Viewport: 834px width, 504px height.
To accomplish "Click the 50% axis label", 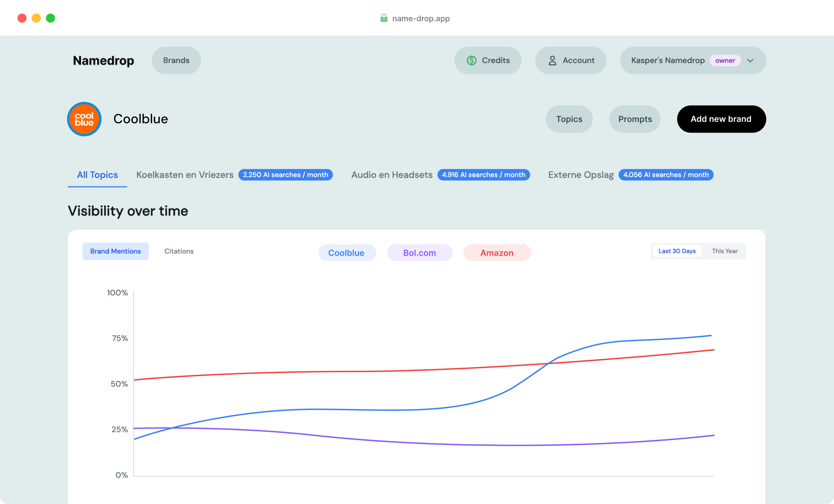I will tap(119, 384).
